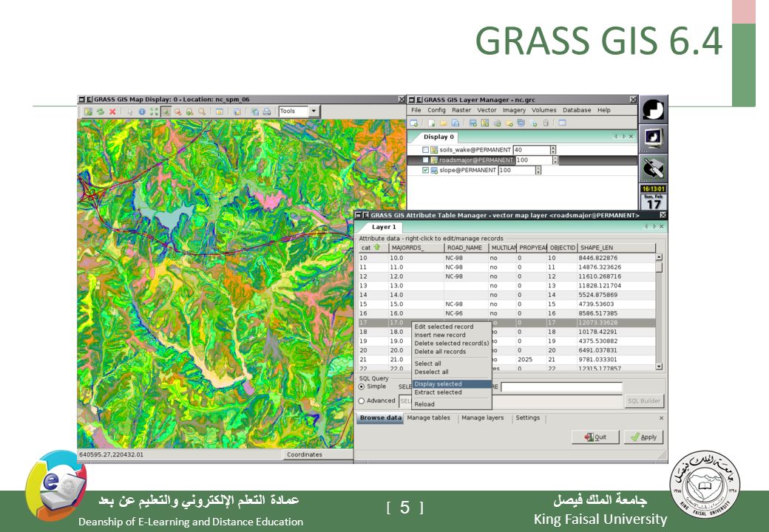The width and height of the screenshot is (769, 532).
Task: Click the Coordinates status bar selector
Action: point(318,454)
